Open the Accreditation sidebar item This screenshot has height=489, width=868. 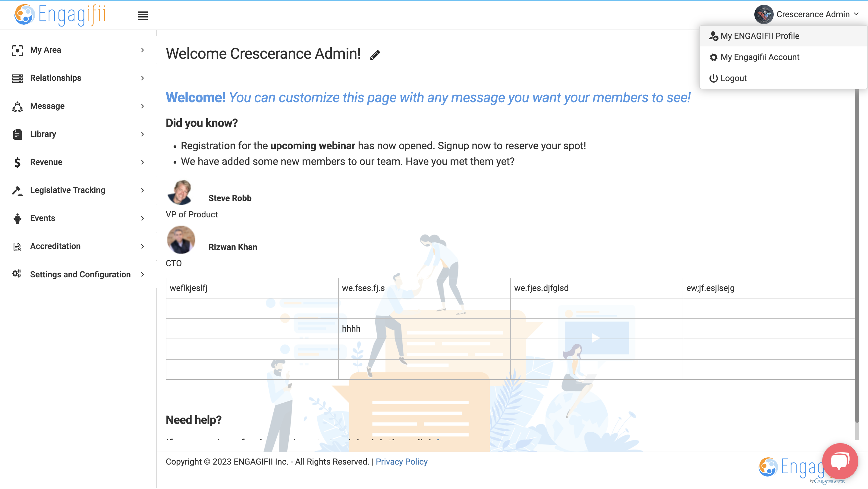78,246
